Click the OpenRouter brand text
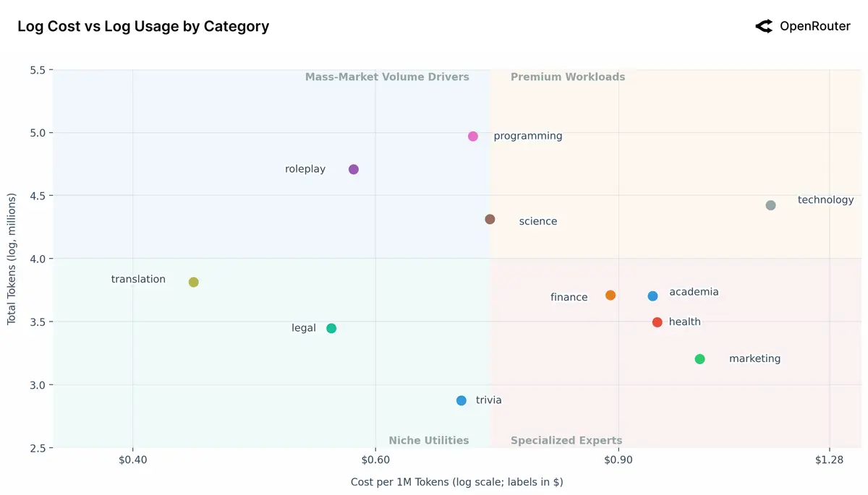Screen dimensions: 868x495 (814, 27)
